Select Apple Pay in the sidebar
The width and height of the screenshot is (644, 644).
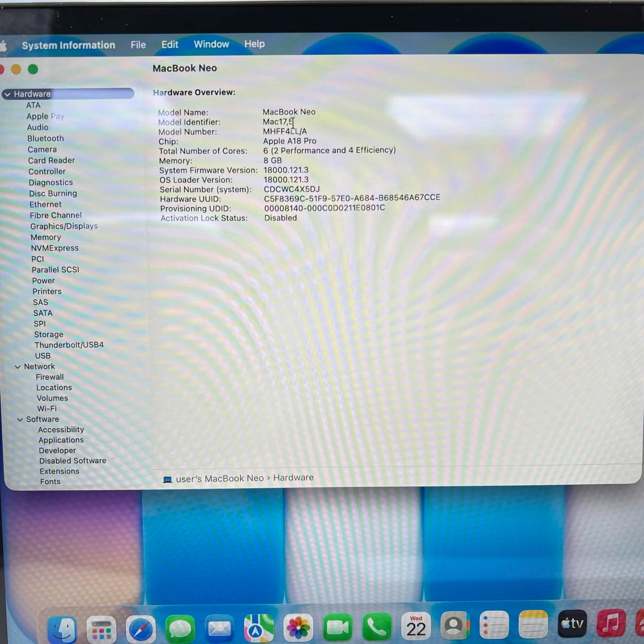(x=45, y=116)
